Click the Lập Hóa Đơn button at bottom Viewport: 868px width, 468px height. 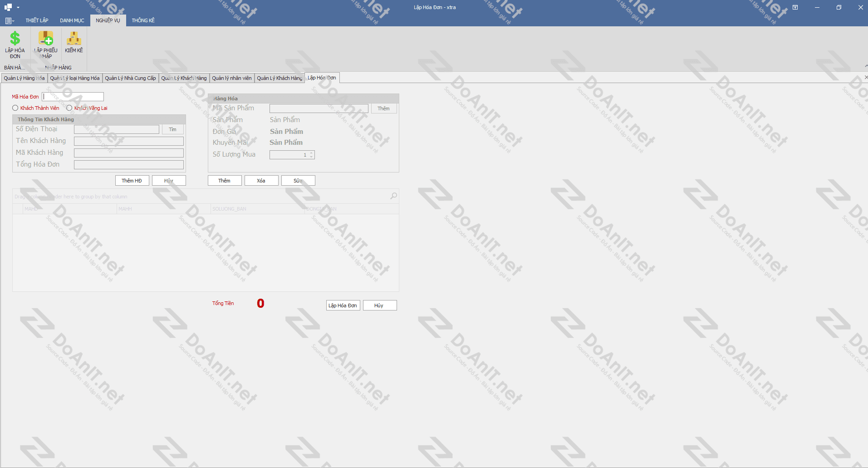(x=343, y=305)
